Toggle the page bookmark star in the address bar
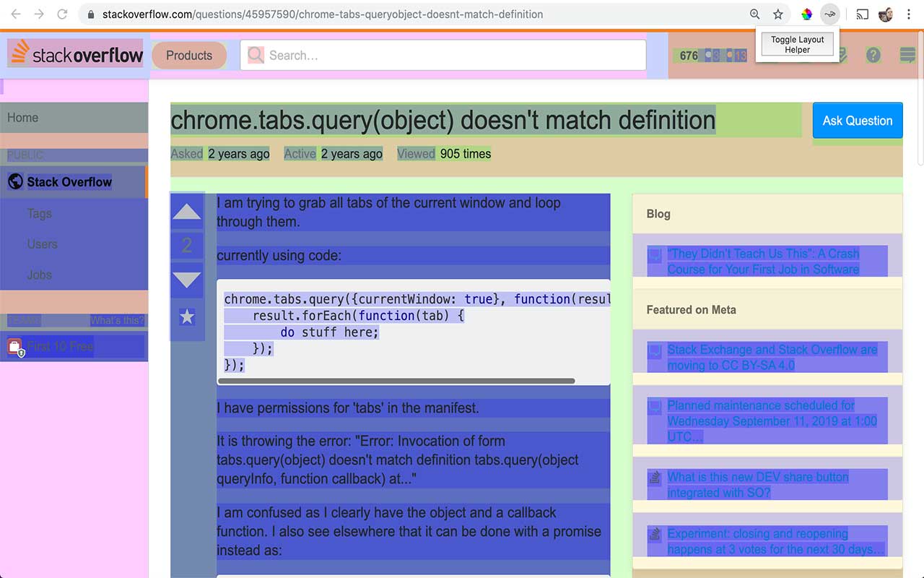Viewport: 924px width, 578px height. coord(777,14)
